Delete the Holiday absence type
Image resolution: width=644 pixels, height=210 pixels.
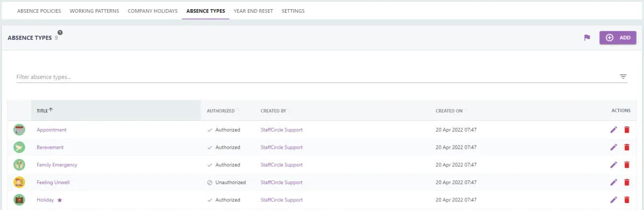(626, 200)
